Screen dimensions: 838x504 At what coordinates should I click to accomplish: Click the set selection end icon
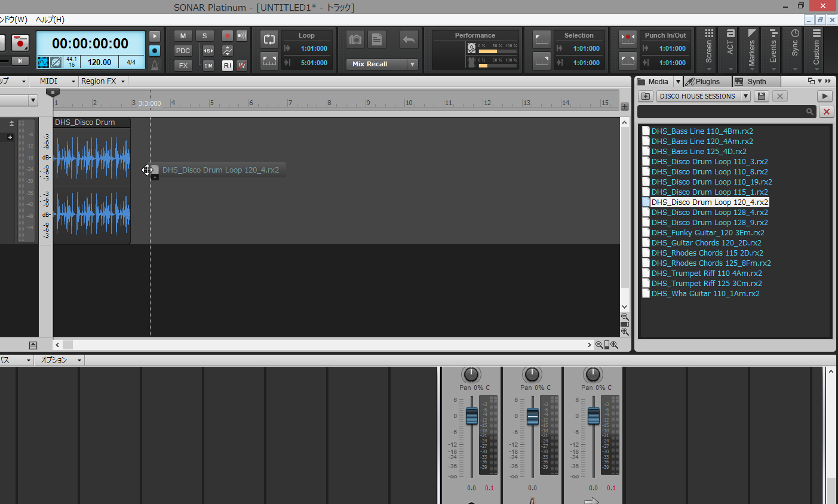[542, 61]
